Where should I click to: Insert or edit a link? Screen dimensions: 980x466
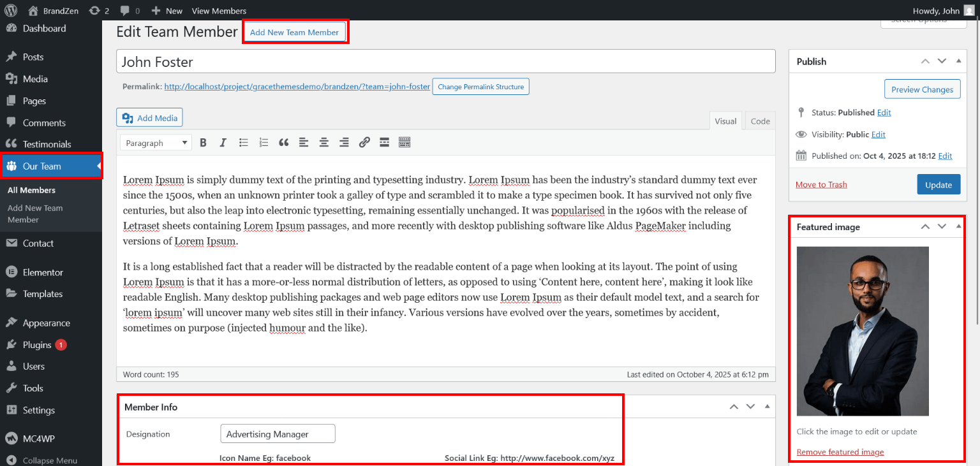(x=364, y=143)
